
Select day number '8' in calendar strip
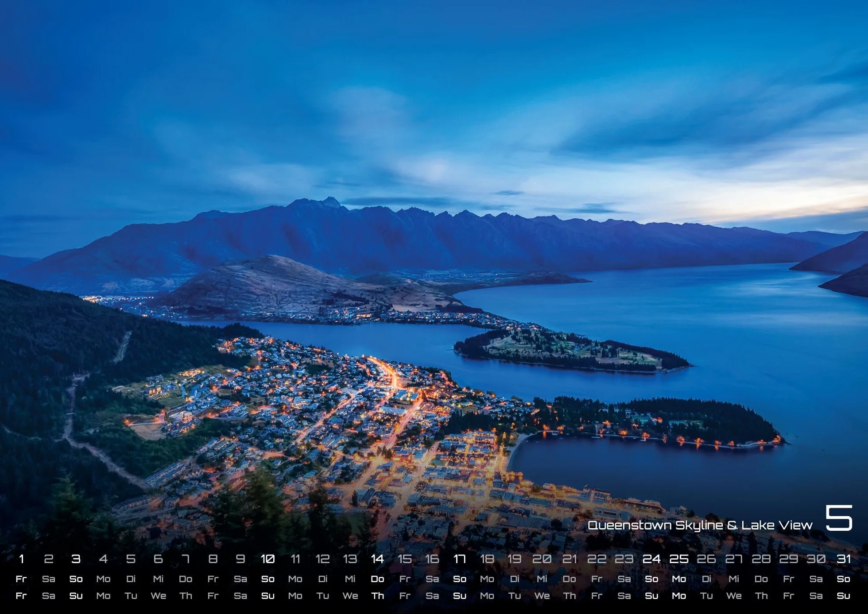pyautogui.click(x=213, y=559)
